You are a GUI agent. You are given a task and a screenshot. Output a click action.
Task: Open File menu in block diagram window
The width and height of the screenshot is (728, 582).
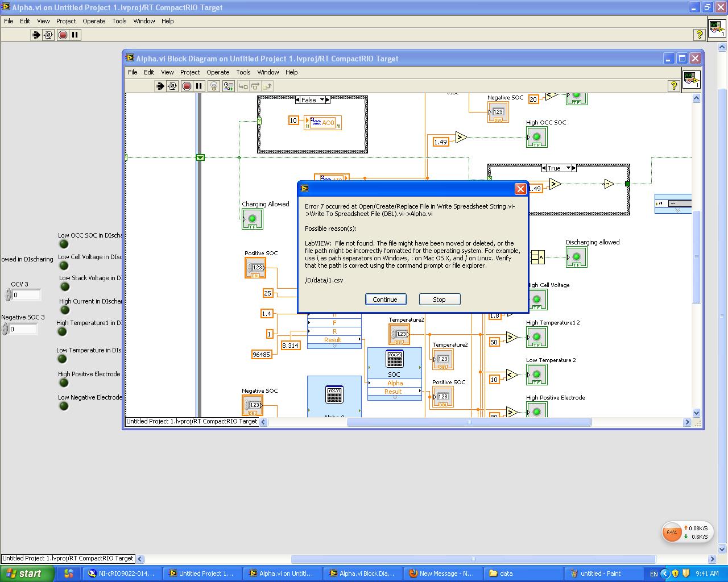point(133,72)
